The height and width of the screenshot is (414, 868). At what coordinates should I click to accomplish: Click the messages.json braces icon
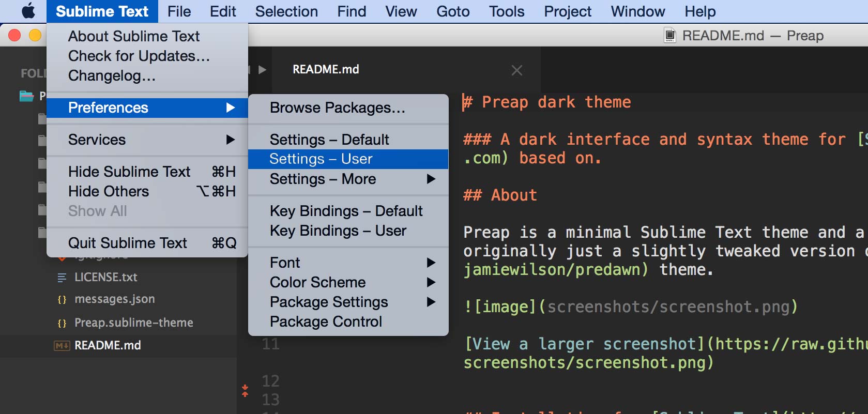click(62, 300)
